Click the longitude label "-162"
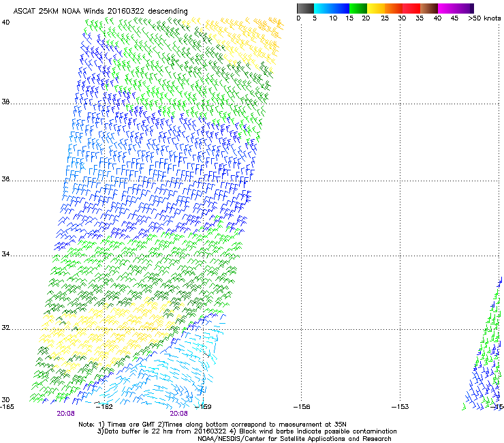The image size is (504, 443). tap(104, 407)
